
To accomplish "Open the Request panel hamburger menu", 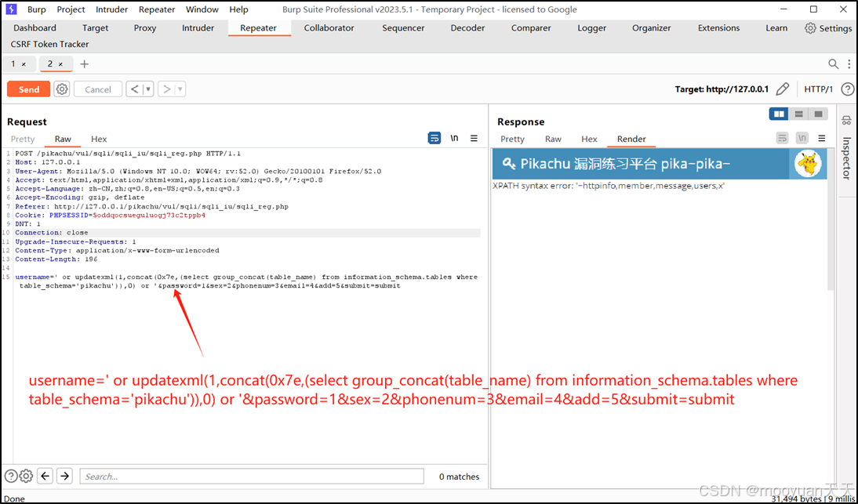I will pos(474,138).
